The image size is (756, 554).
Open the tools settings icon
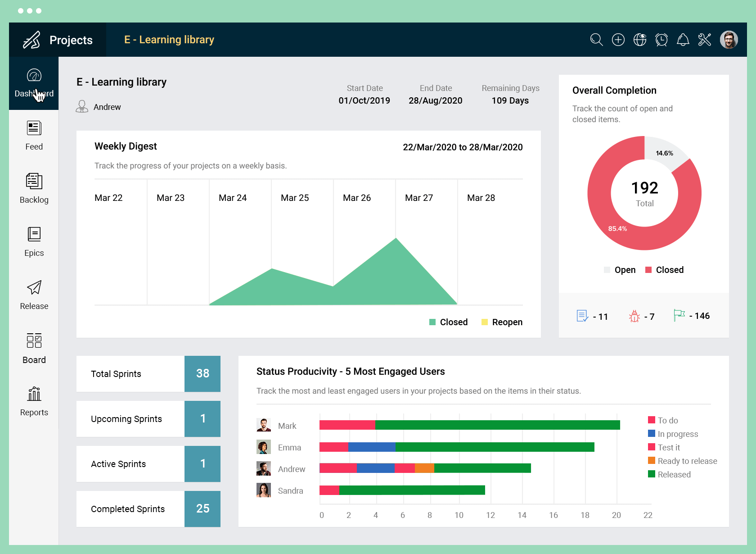pyautogui.click(x=705, y=40)
